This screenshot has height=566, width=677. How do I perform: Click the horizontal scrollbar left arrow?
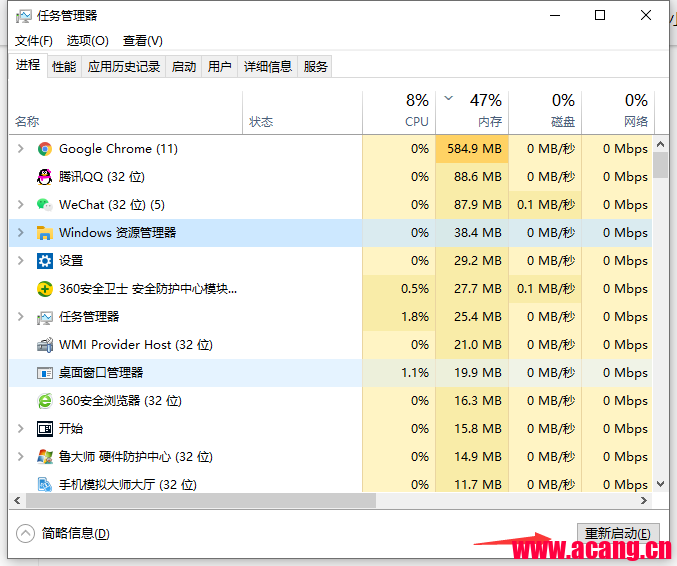click(x=17, y=501)
